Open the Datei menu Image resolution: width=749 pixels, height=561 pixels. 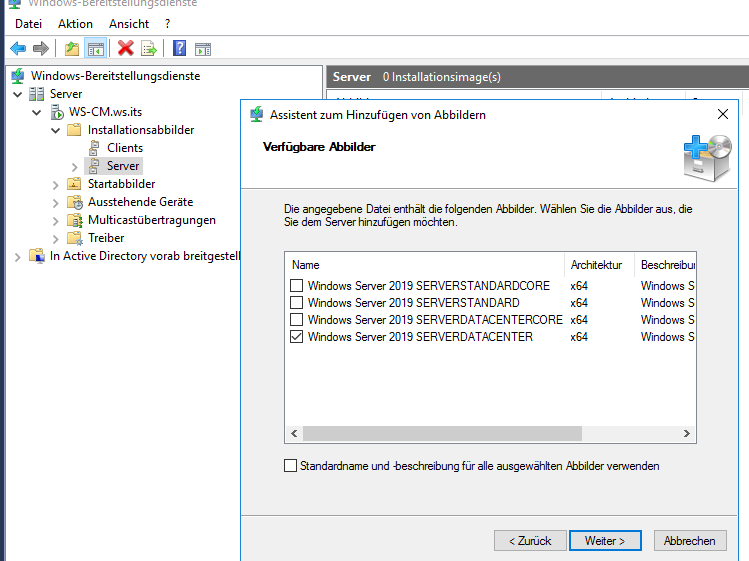pyautogui.click(x=28, y=24)
